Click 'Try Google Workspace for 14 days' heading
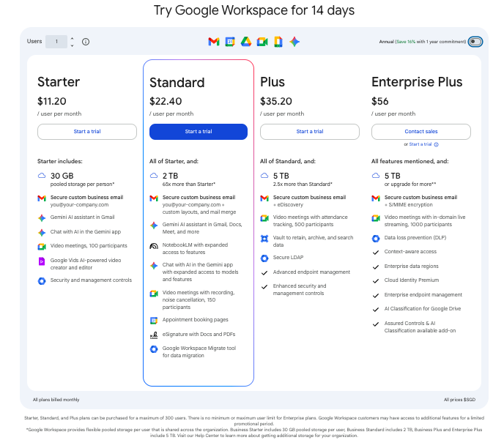This screenshot has height=440, width=504. (x=254, y=10)
